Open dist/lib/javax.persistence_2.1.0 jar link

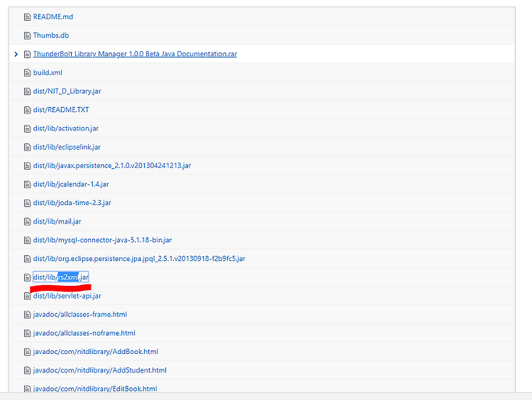(x=112, y=165)
